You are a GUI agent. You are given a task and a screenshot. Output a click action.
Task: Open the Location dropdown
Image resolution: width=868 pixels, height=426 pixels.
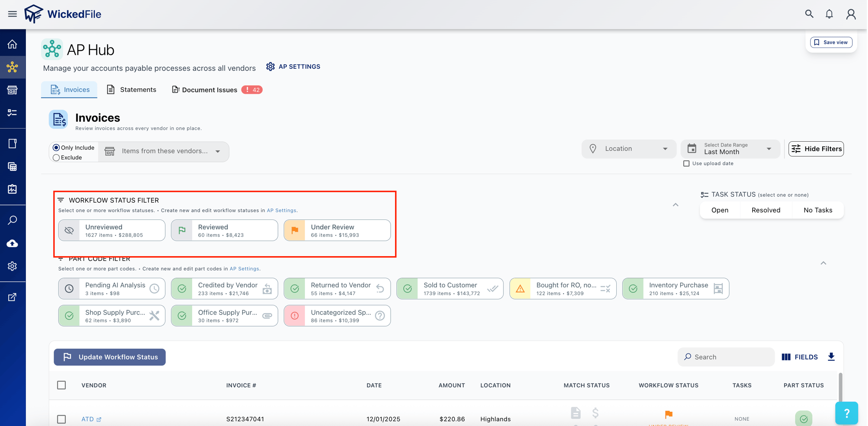click(x=629, y=149)
